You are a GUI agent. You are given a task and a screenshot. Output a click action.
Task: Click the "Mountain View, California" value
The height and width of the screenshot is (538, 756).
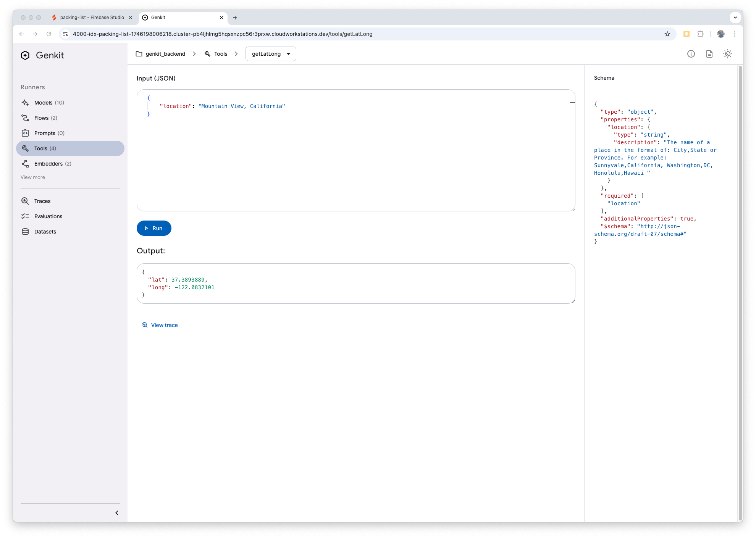(242, 106)
